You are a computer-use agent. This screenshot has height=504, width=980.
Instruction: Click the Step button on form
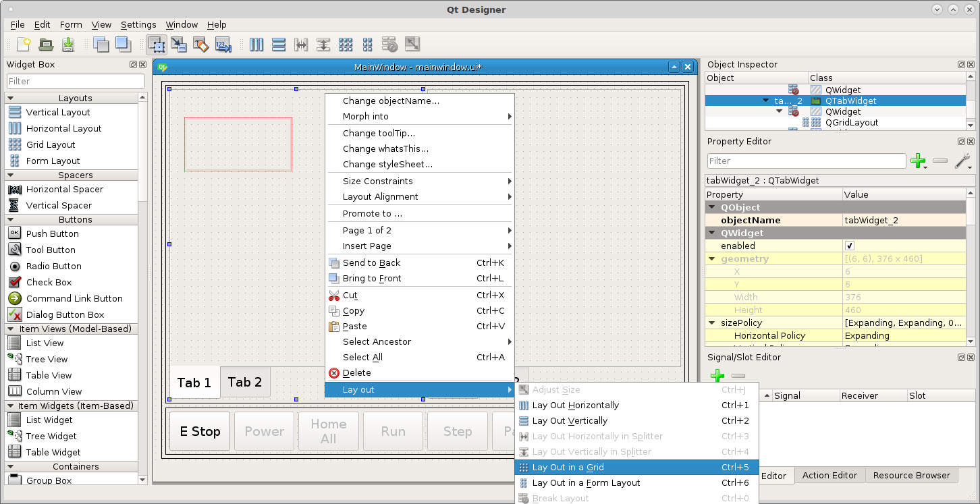pos(458,431)
